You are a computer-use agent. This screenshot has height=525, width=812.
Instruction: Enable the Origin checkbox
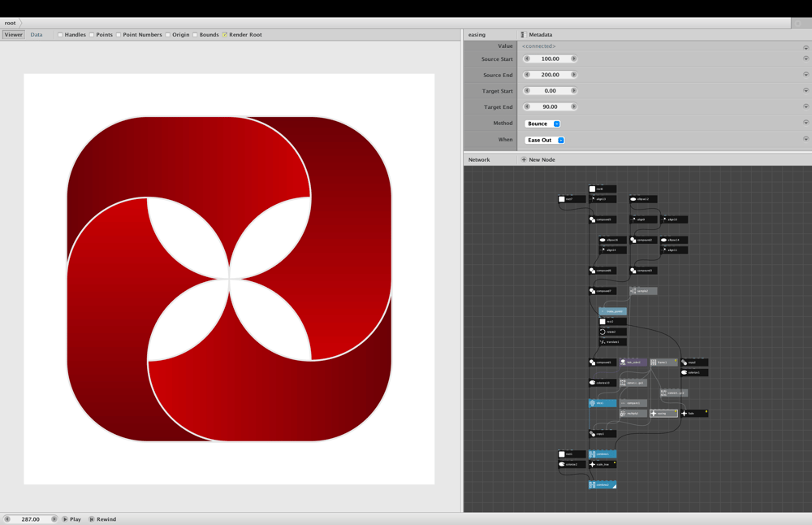point(168,35)
